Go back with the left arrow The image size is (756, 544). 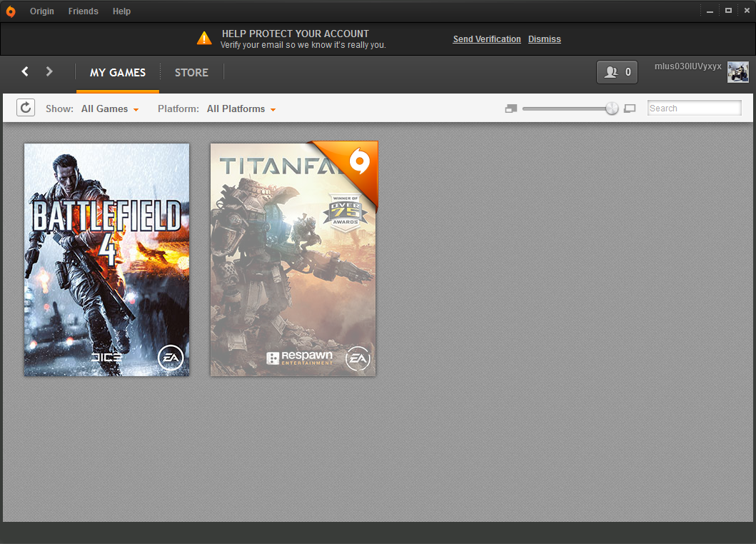click(25, 72)
